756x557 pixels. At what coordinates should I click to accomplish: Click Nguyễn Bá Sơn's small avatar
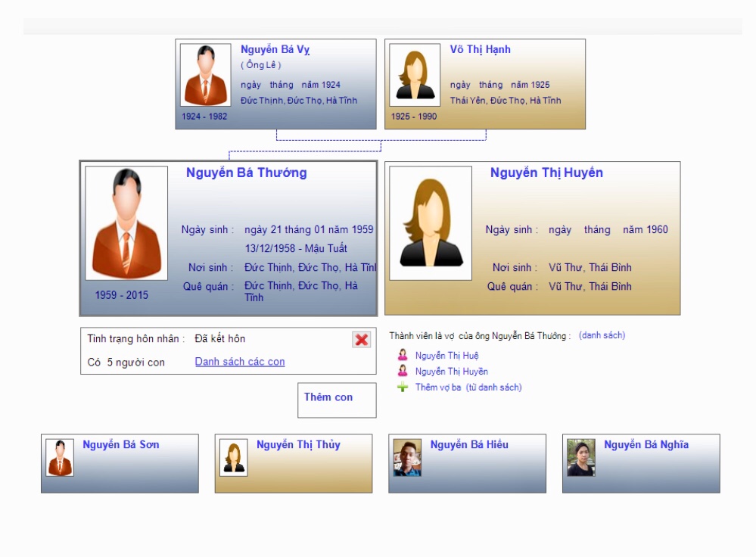tap(60, 458)
